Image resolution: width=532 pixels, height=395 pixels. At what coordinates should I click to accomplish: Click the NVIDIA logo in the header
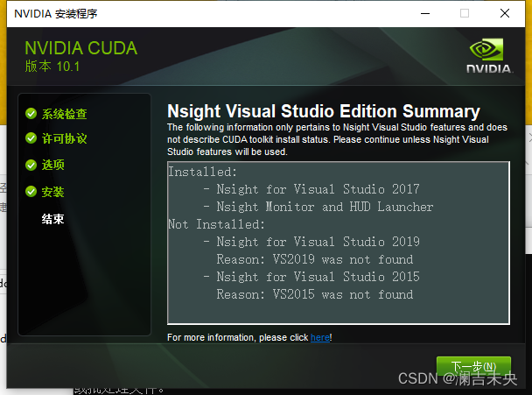coord(489,55)
